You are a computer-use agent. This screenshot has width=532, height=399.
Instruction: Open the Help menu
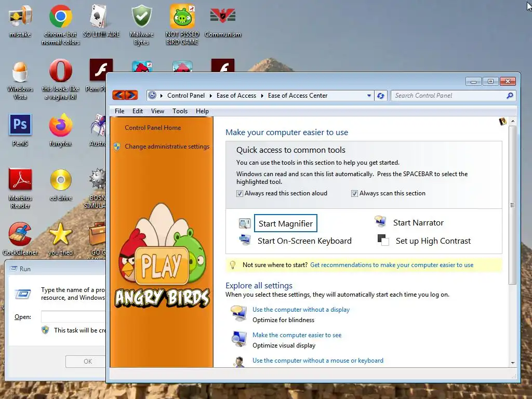(202, 111)
